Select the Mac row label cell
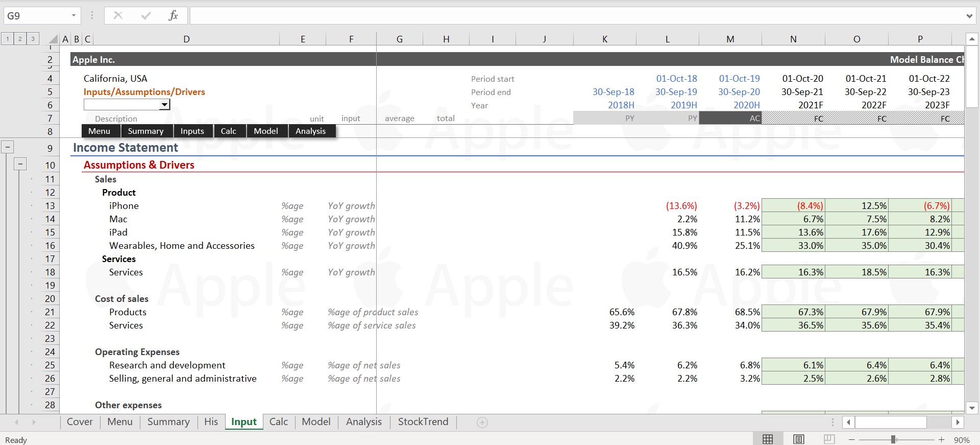Screen dimensions: 980x445 [x=186, y=219]
